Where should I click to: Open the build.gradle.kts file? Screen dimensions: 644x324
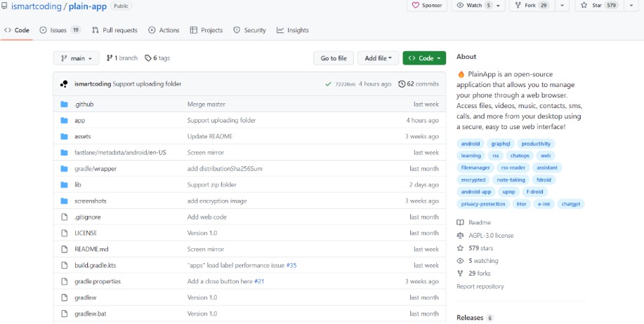click(96, 265)
